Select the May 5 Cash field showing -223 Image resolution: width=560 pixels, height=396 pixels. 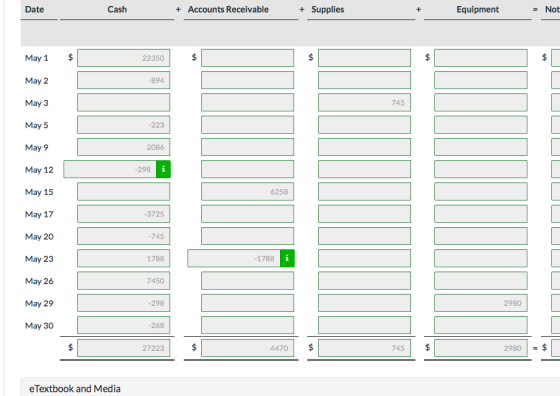(124, 125)
